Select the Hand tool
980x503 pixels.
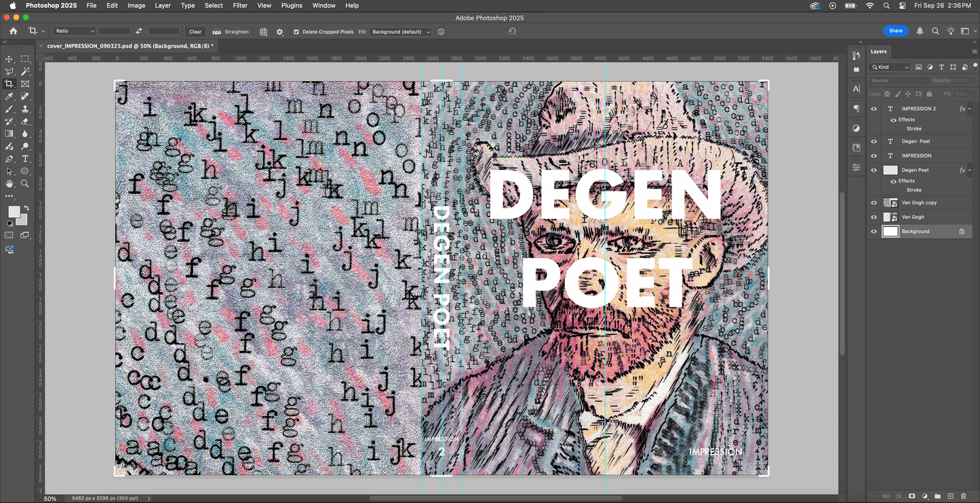click(9, 183)
